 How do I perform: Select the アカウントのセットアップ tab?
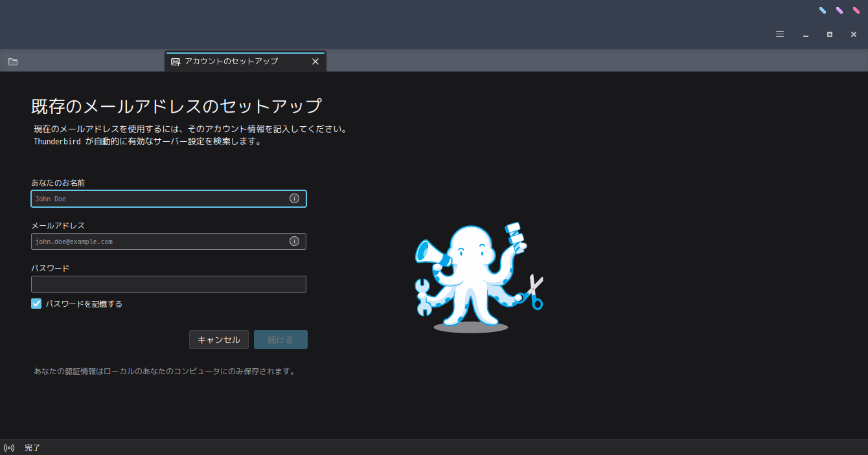[x=246, y=61]
